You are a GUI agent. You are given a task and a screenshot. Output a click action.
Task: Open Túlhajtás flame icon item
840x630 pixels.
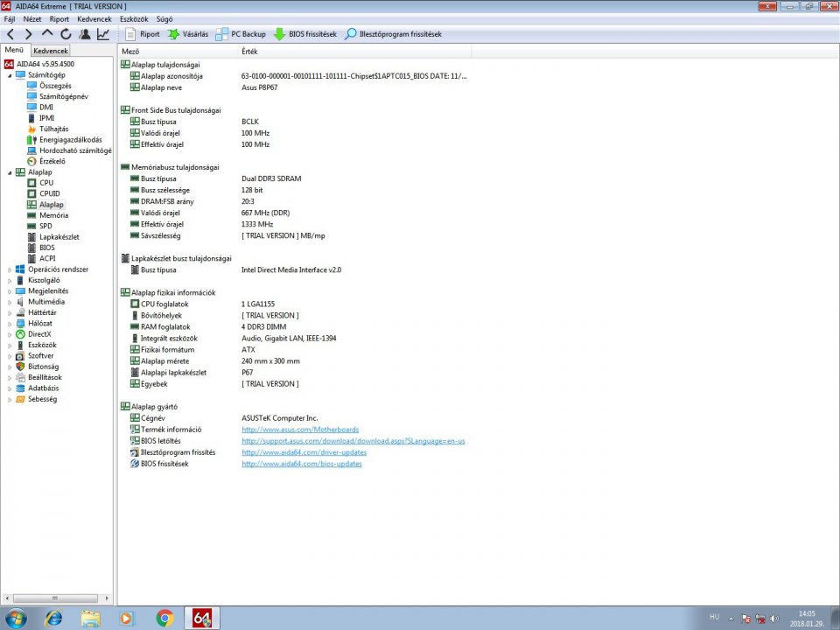click(48, 129)
